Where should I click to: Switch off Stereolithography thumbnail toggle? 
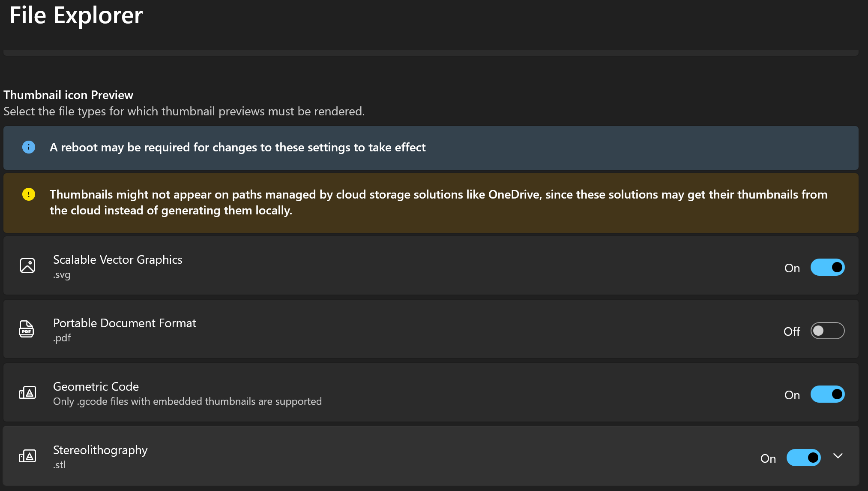[x=803, y=458]
